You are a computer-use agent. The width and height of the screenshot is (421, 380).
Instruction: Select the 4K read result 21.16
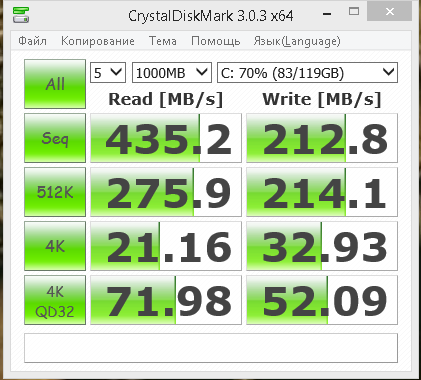click(166, 246)
